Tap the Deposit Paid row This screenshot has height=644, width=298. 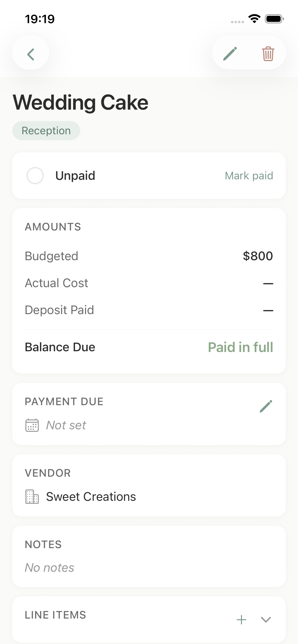pos(149,310)
